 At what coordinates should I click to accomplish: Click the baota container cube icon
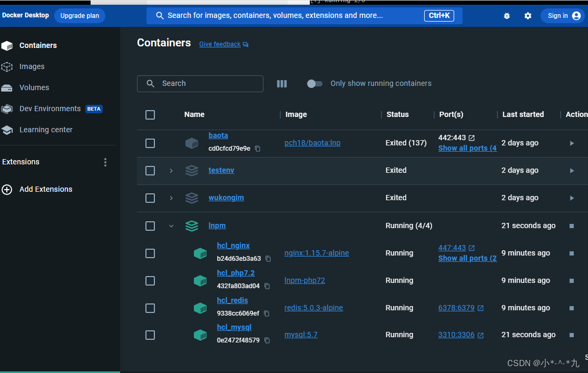(192, 143)
